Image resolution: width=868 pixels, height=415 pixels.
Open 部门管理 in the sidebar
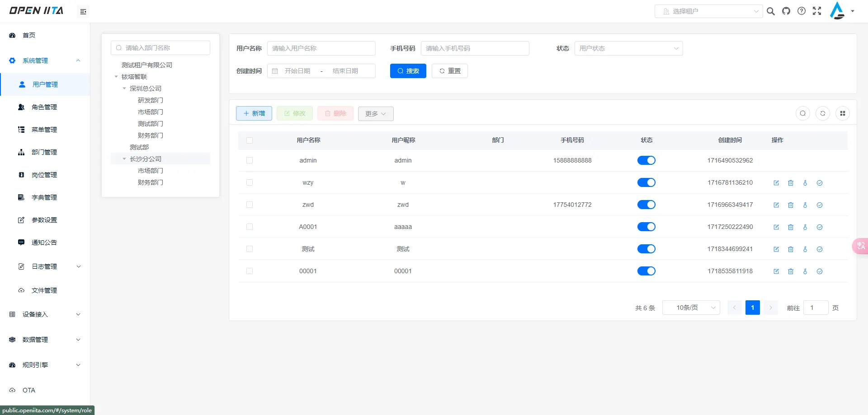[45, 152]
